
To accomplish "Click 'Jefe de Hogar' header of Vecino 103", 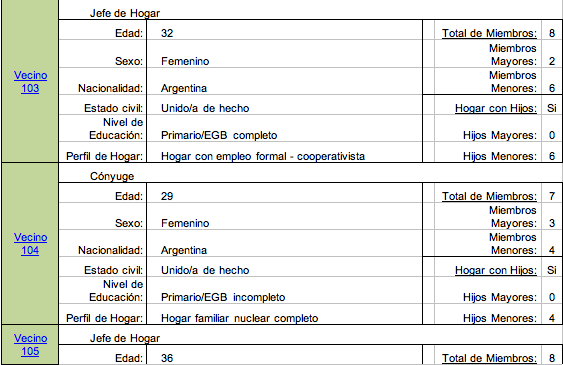I will click(125, 13).
